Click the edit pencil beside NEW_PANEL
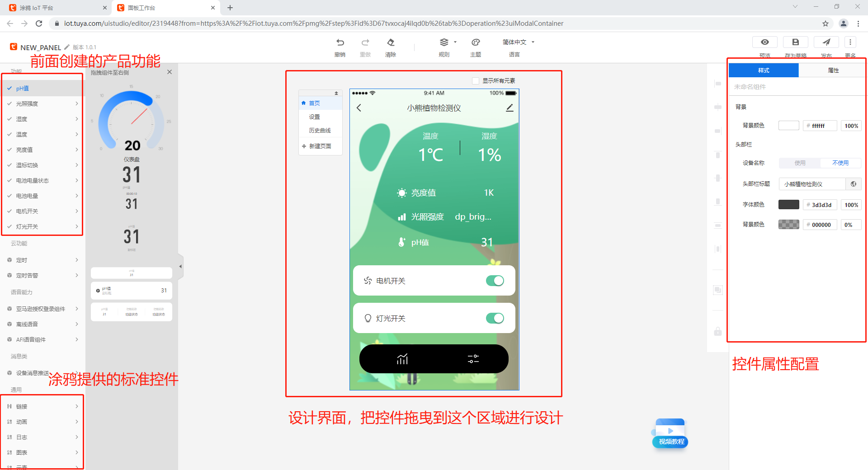The width and height of the screenshot is (868, 470). pos(67,47)
